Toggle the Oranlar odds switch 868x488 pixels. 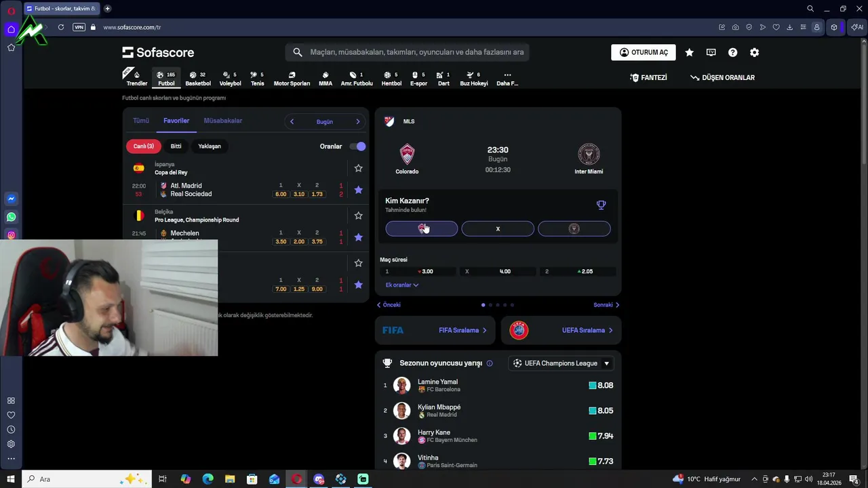[357, 146]
